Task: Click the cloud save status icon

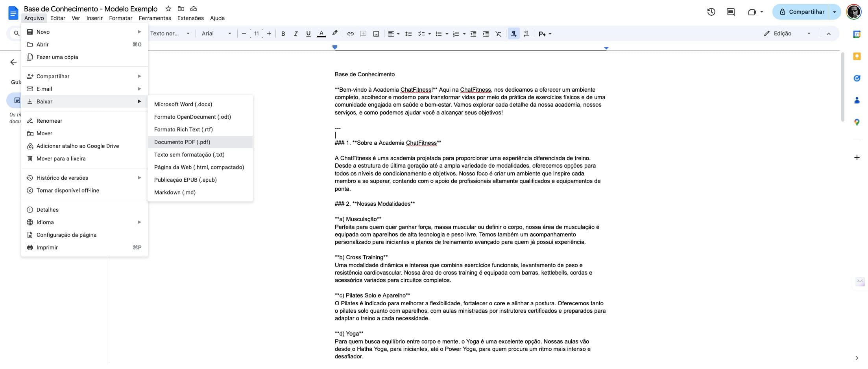Action: click(x=194, y=9)
